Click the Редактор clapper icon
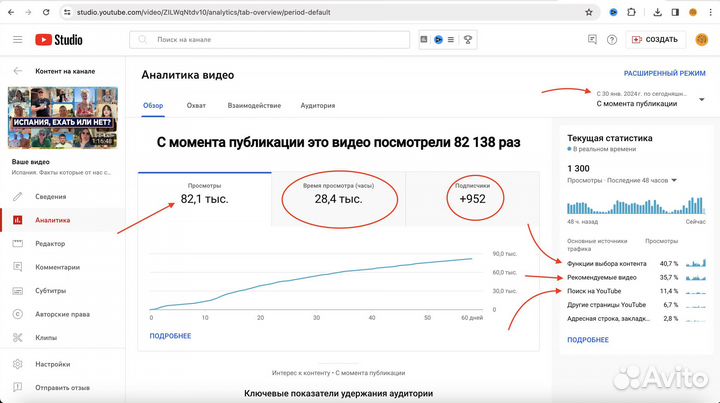 17,243
